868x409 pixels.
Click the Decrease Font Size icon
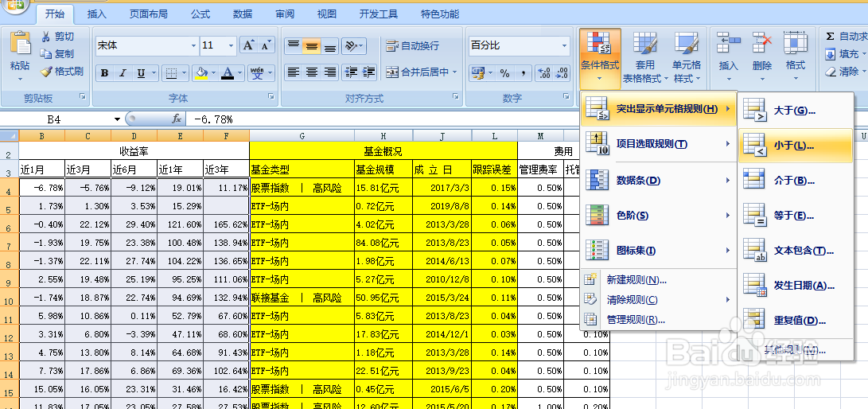(x=266, y=45)
